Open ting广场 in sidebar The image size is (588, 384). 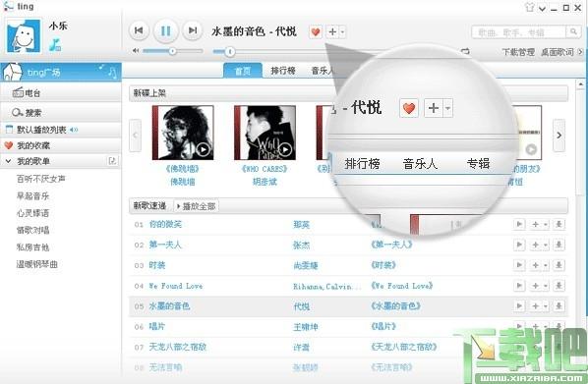pyautogui.click(x=61, y=72)
